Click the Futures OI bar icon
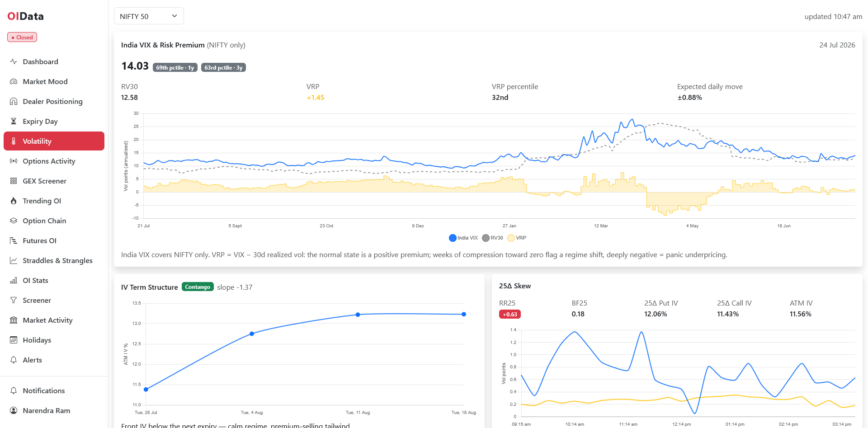The image size is (868, 428). click(x=14, y=240)
